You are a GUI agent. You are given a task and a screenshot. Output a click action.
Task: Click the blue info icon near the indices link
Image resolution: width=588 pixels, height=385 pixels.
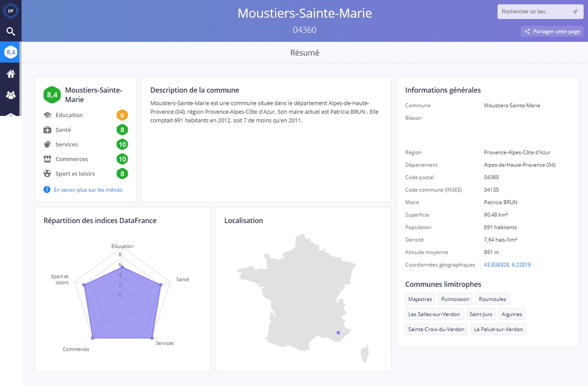[x=47, y=189]
